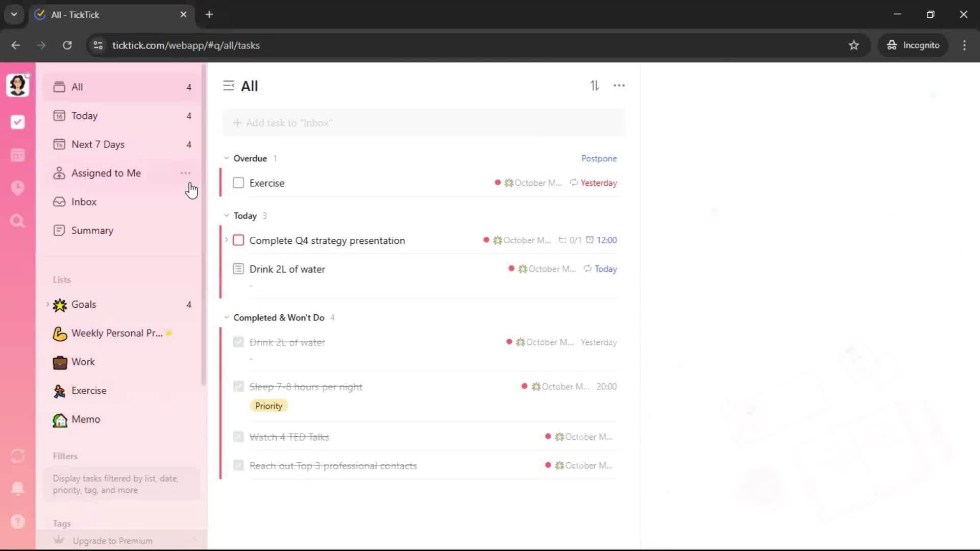
Task: Toggle the sidebar with the hamburger icon
Action: click(x=229, y=86)
